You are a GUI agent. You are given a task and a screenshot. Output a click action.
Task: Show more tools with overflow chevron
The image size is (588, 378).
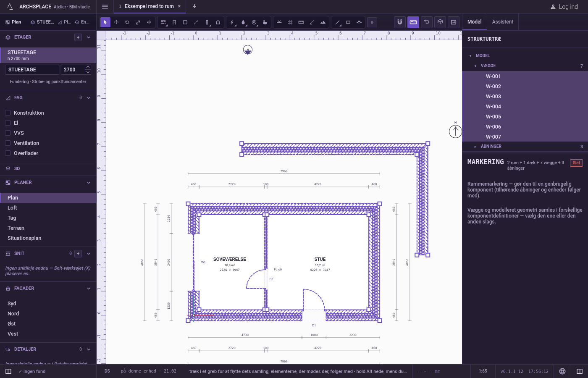(x=372, y=22)
